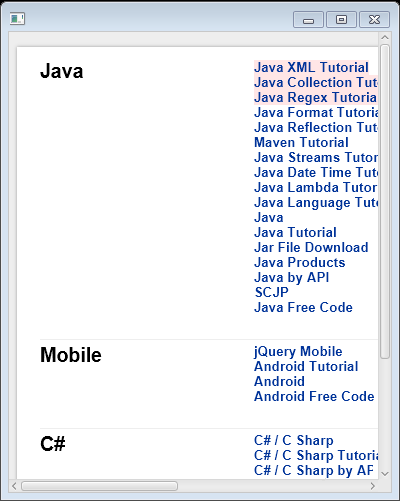Click the vertical scrollbar thumb

tap(385, 201)
